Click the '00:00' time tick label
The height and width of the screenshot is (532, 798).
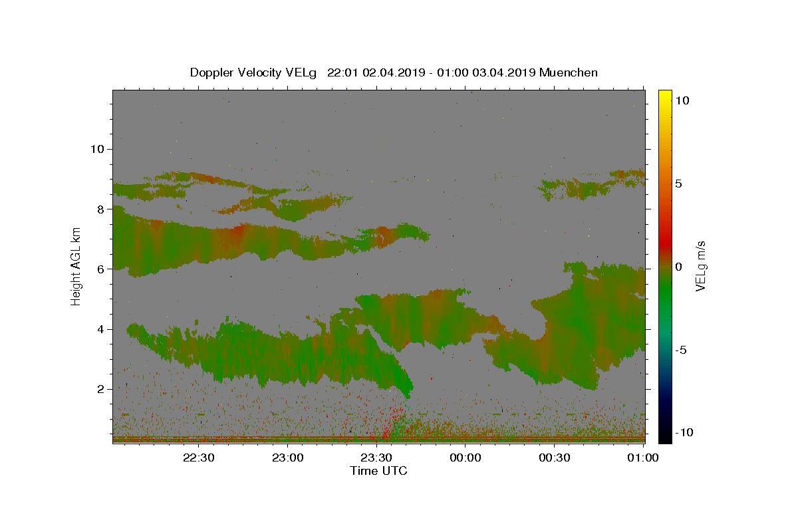coord(465,458)
